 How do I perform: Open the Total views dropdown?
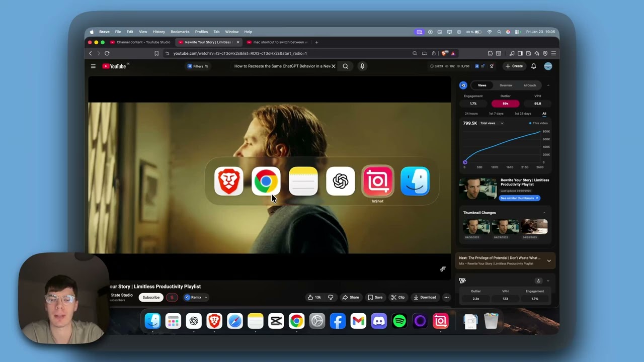click(492, 123)
